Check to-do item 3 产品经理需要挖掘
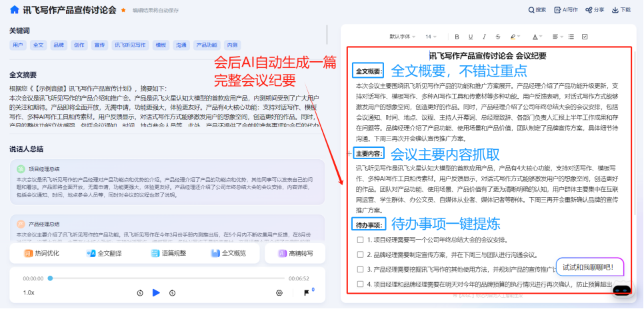Image resolution: width=644 pixels, height=309 pixels. point(360,269)
